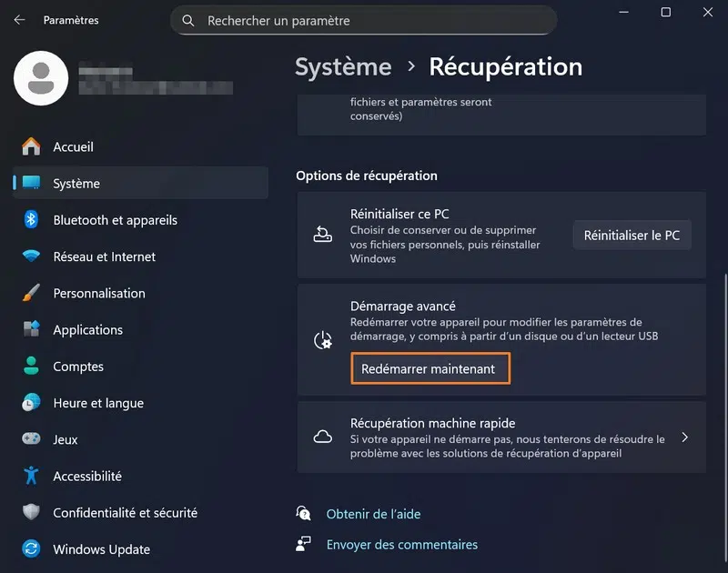Image resolution: width=728 pixels, height=573 pixels.
Task: Click the user profile avatar
Action: pos(41,78)
